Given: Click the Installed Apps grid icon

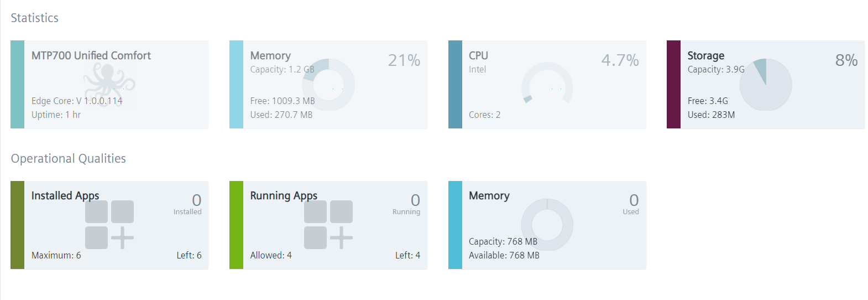Looking at the screenshot, I should pos(109,225).
